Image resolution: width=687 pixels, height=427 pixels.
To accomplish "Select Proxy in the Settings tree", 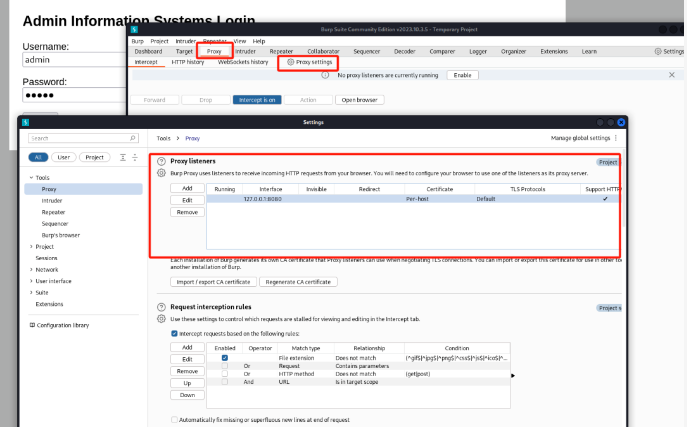I will pos(83,189).
